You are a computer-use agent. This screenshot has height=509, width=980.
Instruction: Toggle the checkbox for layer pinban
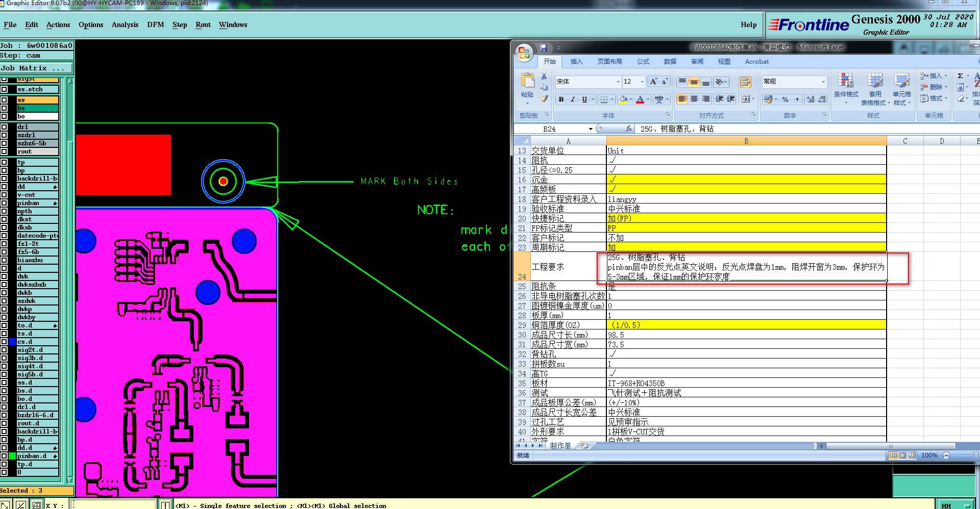(x=4, y=203)
